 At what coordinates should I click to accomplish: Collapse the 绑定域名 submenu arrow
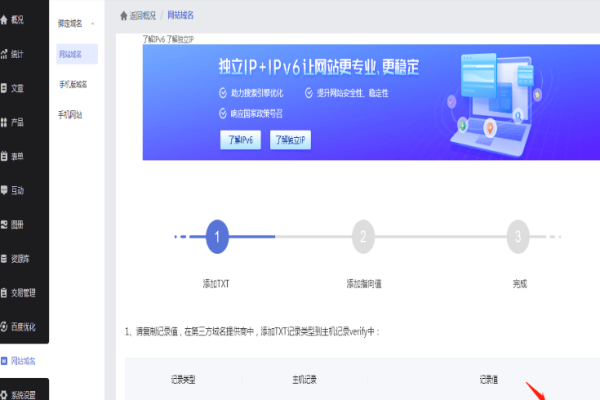(93, 24)
